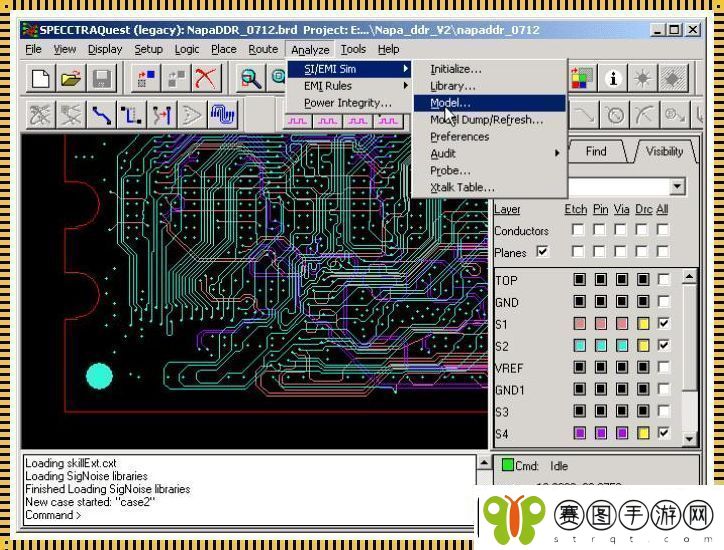Choose Initialize... in the submenu
This screenshot has width=724, height=550.
tap(489, 69)
